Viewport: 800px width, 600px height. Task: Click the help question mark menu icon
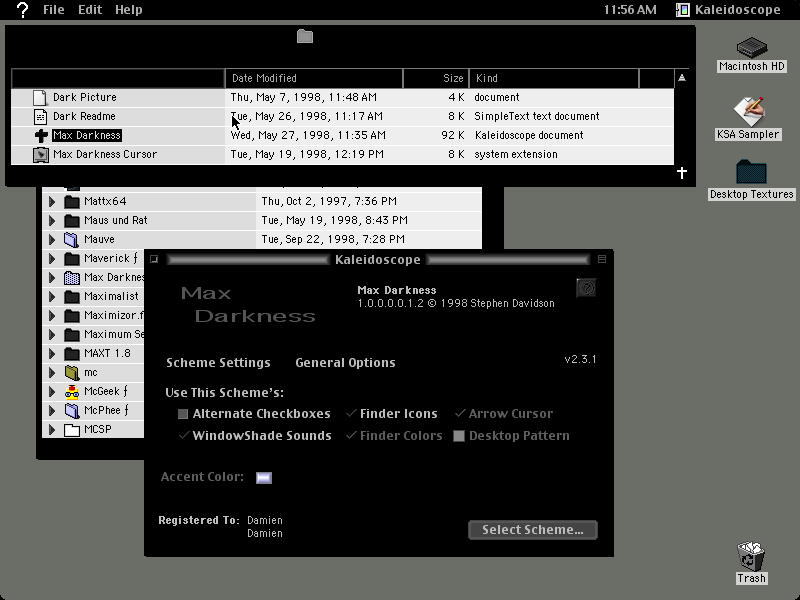pos(22,10)
